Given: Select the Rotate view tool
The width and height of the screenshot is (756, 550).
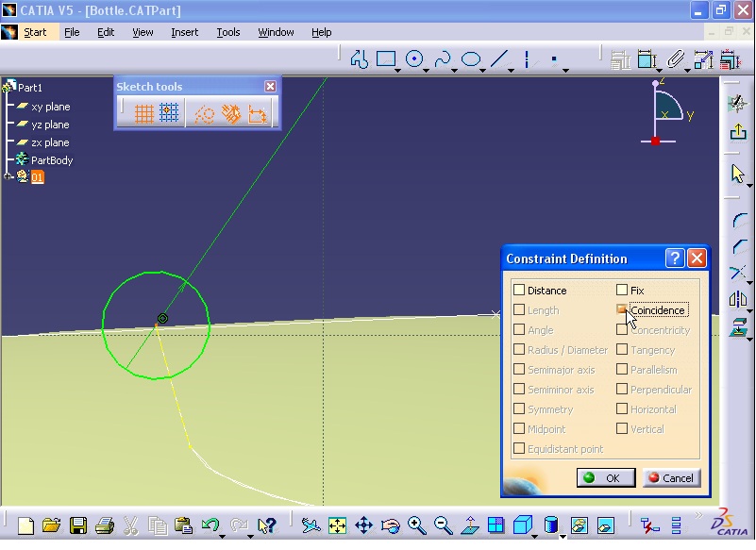Looking at the screenshot, I should pos(391,525).
